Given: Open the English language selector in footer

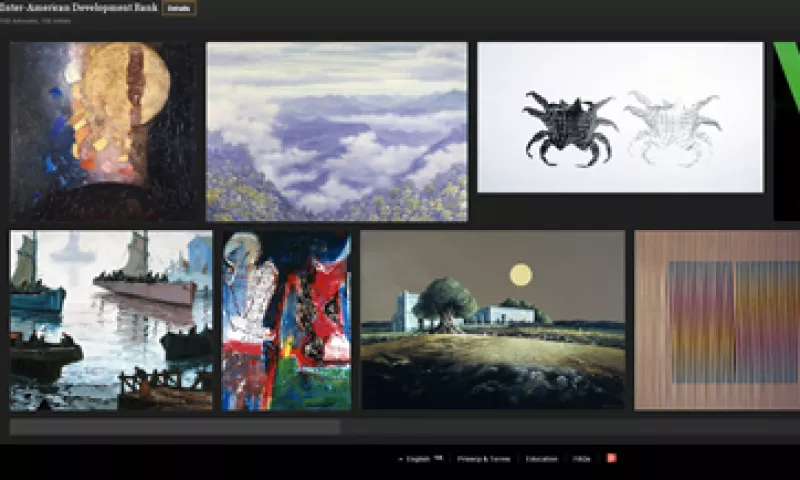Looking at the screenshot, I should pyautogui.click(x=421, y=459).
